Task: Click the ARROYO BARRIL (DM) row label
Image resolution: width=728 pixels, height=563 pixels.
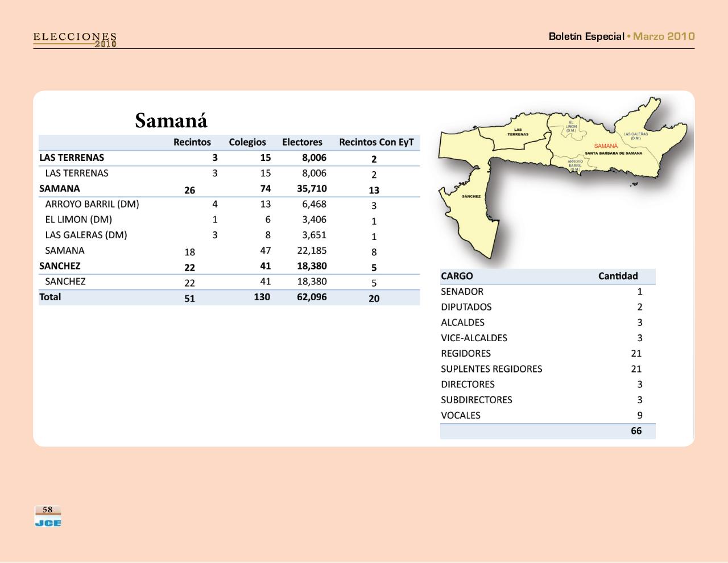Action: [92, 204]
